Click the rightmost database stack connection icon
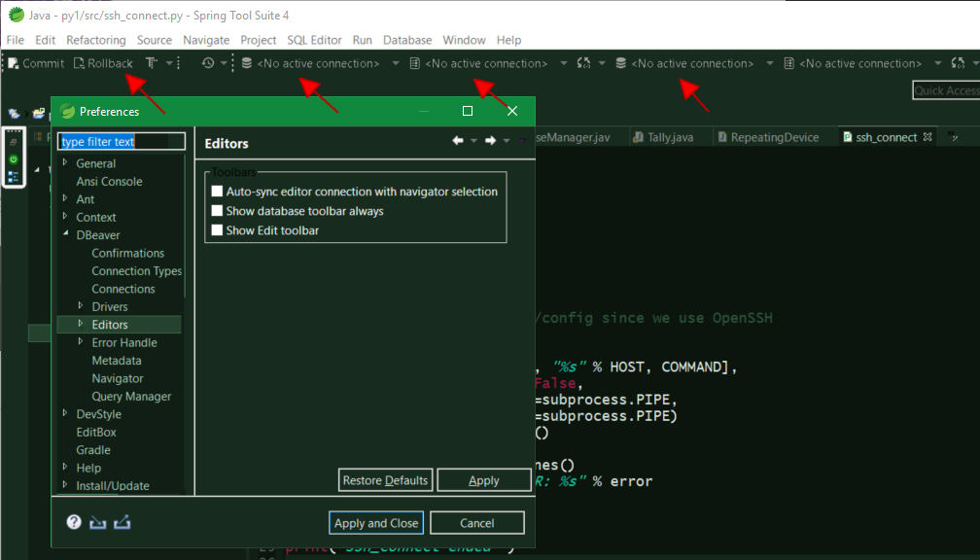The image size is (980, 560). click(x=620, y=63)
